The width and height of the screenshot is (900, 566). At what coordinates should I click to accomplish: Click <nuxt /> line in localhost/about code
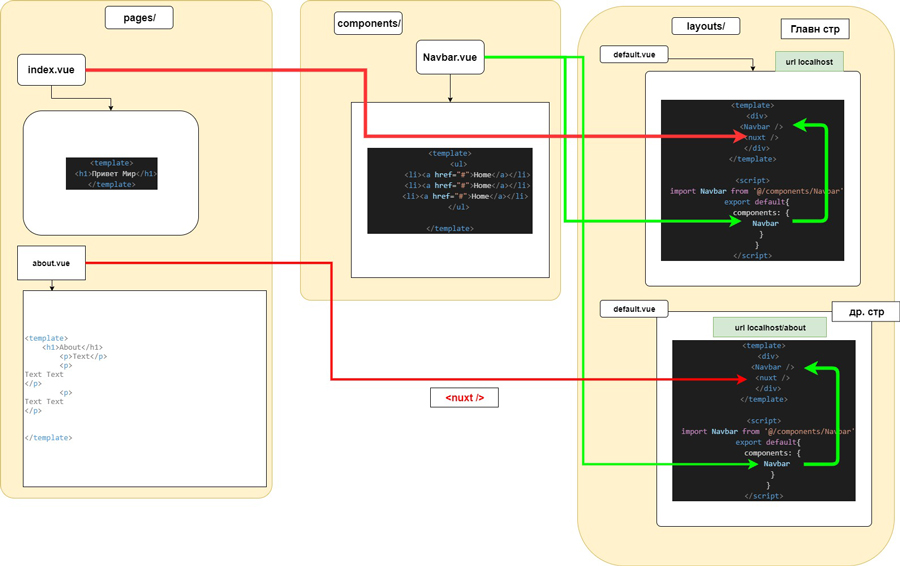click(773, 378)
